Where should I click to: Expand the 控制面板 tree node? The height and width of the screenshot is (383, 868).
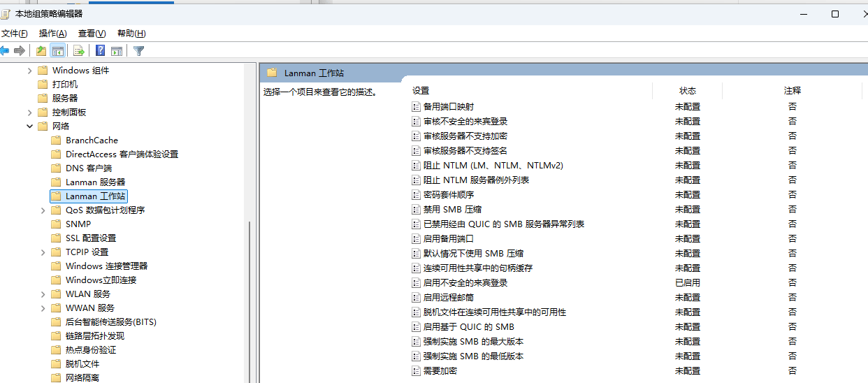tap(29, 113)
